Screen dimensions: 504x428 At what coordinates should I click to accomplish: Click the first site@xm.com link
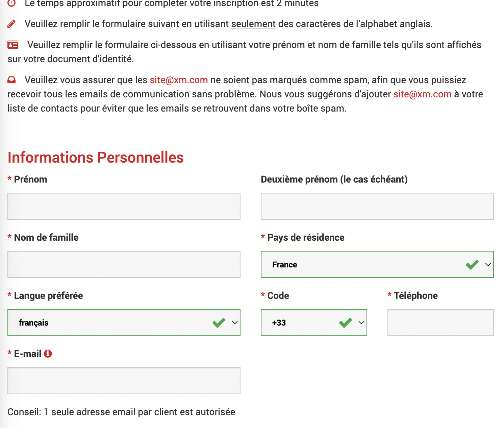point(179,80)
